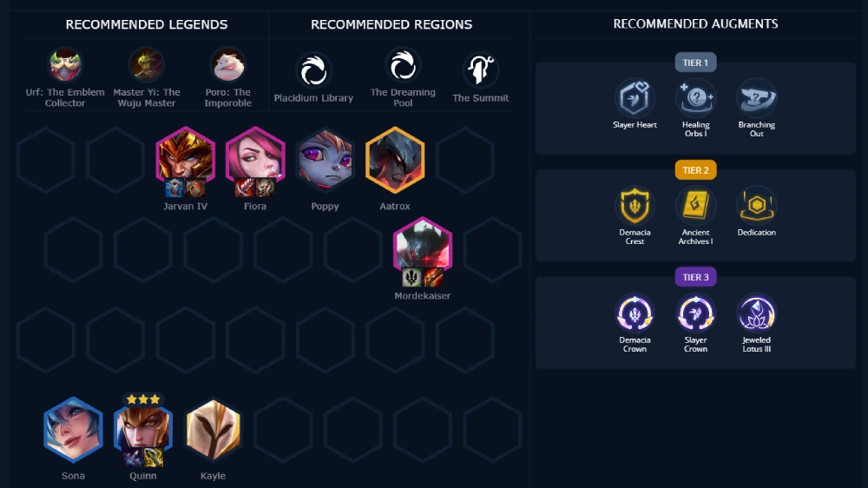Pick the Poro legend portrait

(x=227, y=65)
